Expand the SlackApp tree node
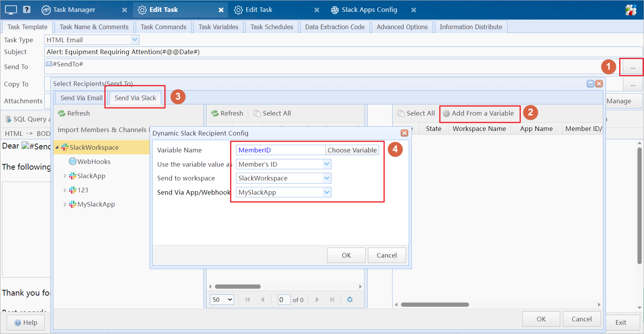The image size is (644, 334). pyautogui.click(x=65, y=176)
